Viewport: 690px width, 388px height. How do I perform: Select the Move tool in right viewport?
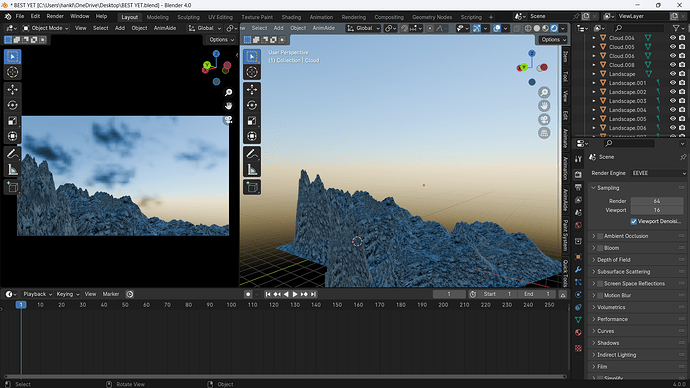[252, 90]
